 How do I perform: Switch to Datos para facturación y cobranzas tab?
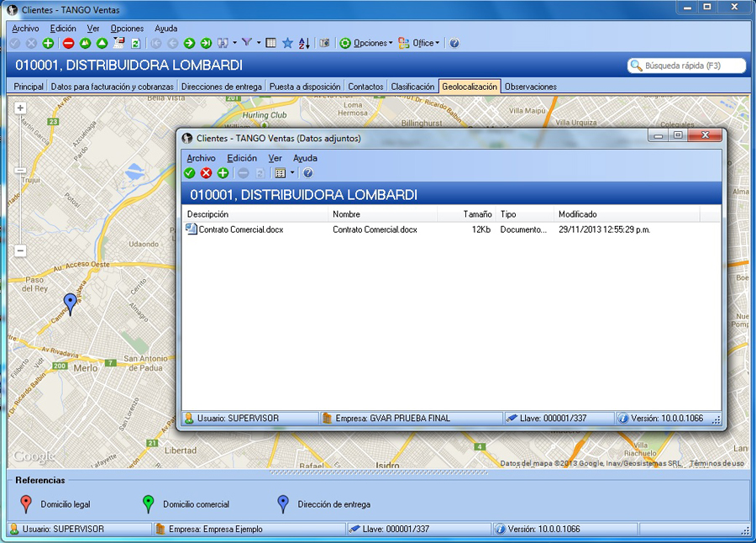point(113,87)
